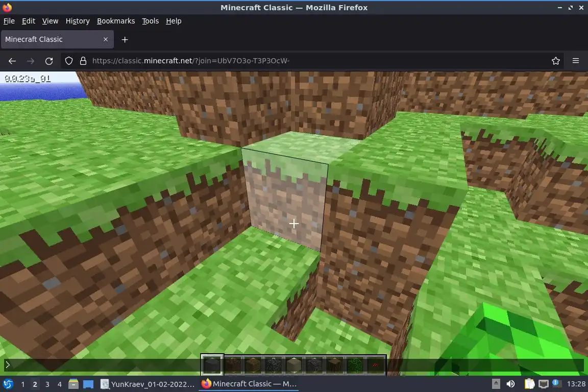Screen dimensions: 588x392
Task: Switch to the Minecraft Classic tab
Action: (57, 39)
